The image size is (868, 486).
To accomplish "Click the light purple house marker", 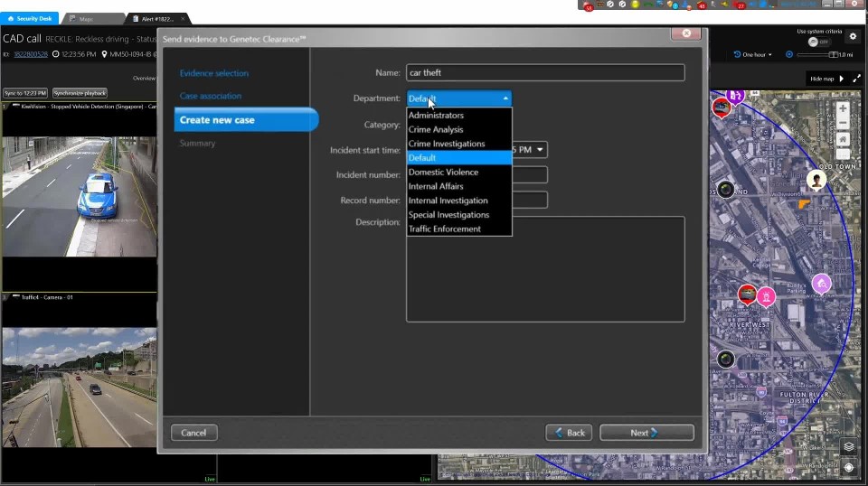I will pos(822,284).
